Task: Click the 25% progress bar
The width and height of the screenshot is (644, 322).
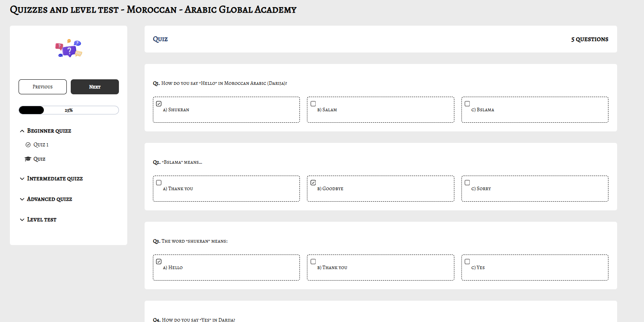Action: (x=69, y=110)
